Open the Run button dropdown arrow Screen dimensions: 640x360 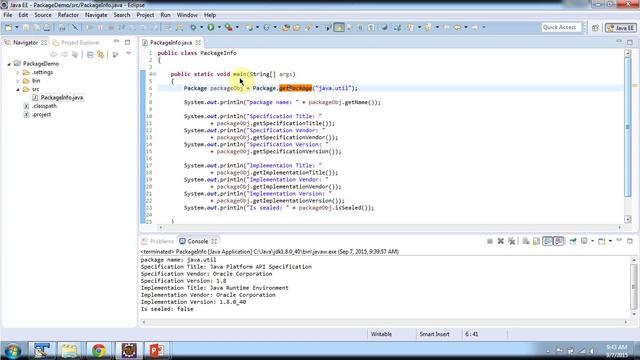pos(219,27)
